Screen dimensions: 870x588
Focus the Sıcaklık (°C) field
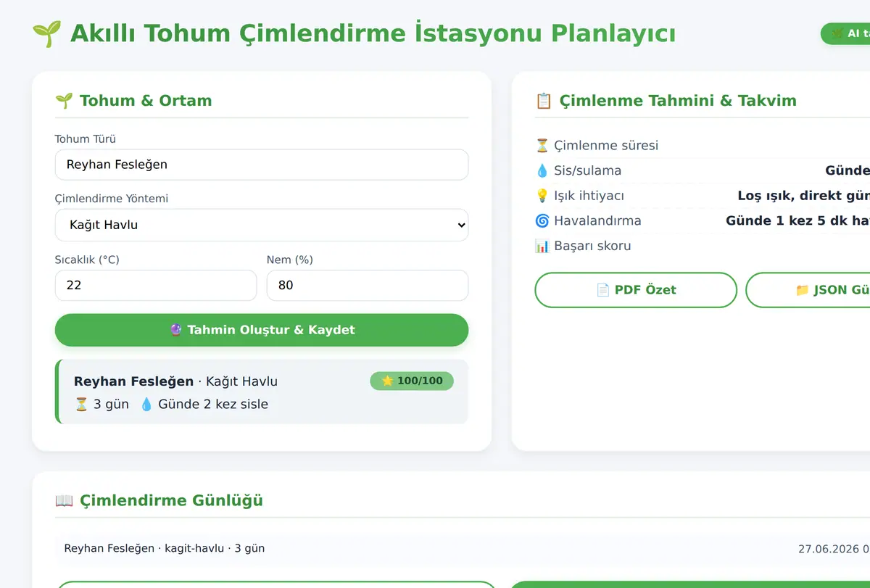point(156,285)
